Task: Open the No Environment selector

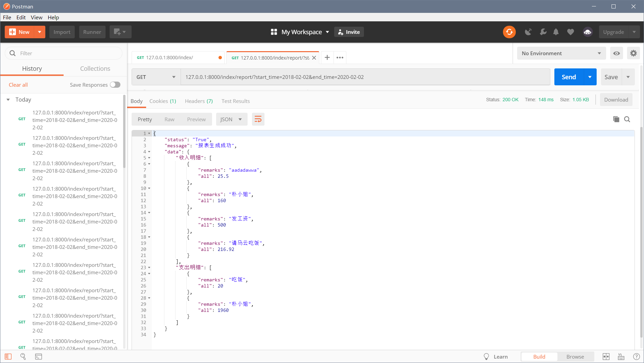Action: [x=561, y=54]
